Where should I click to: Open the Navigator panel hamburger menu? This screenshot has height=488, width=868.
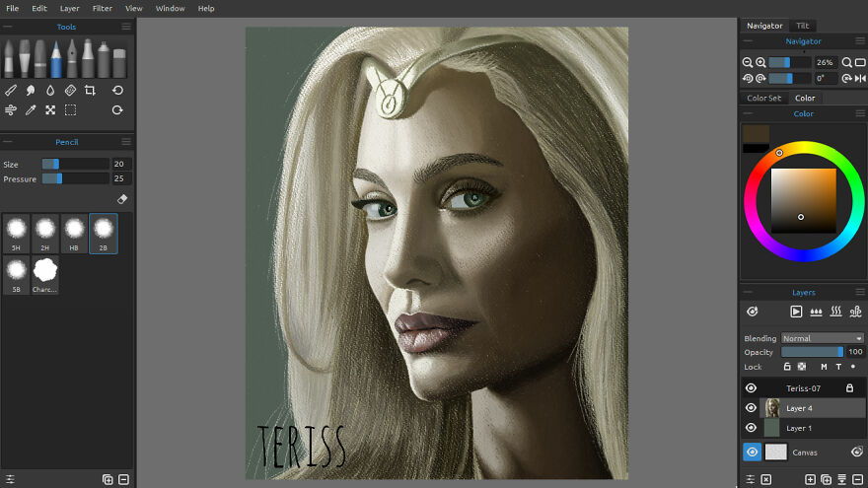click(860, 41)
